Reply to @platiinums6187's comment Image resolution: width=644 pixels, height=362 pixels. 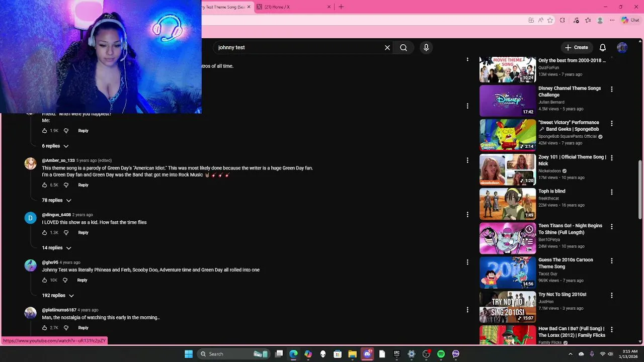[83, 328]
